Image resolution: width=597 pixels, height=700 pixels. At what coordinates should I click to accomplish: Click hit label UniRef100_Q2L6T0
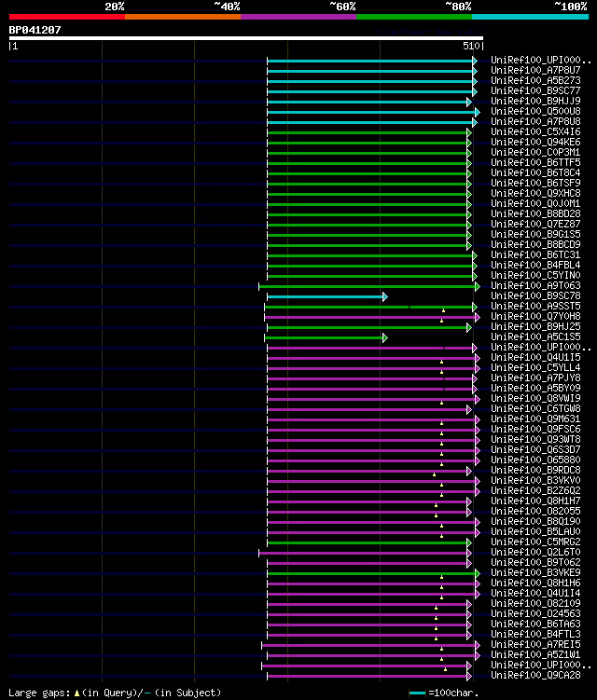[535, 553]
